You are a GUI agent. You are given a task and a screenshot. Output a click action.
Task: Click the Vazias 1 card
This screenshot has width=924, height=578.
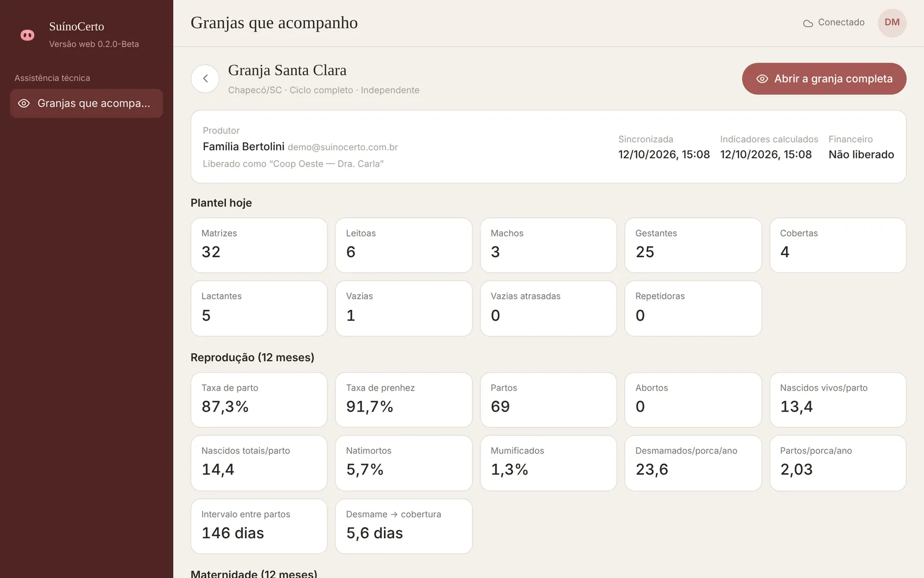[x=404, y=309]
